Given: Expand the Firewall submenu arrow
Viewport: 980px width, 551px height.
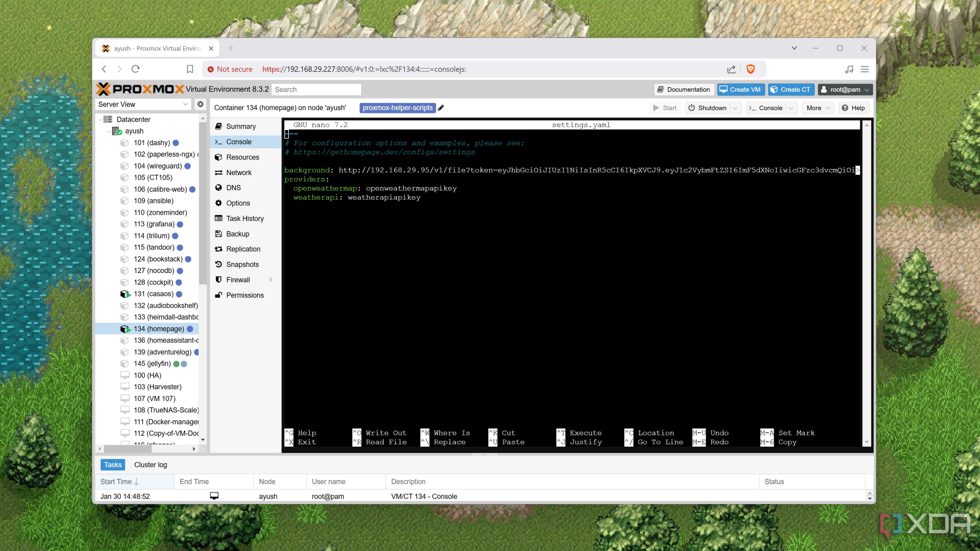Looking at the screenshot, I should pyautogui.click(x=271, y=280).
